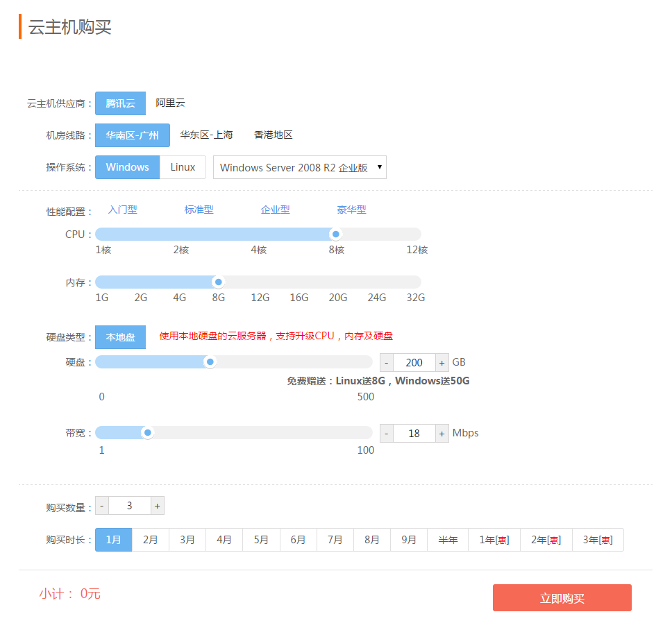The width and height of the screenshot is (672, 630).
Task: Focus the bandwidth field showing 18
Action: (414, 434)
